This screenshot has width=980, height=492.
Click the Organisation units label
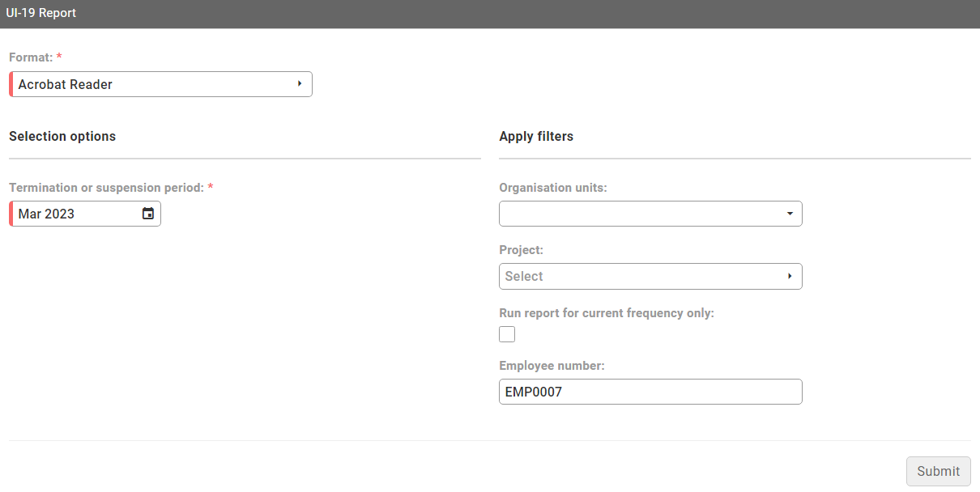click(x=553, y=188)
